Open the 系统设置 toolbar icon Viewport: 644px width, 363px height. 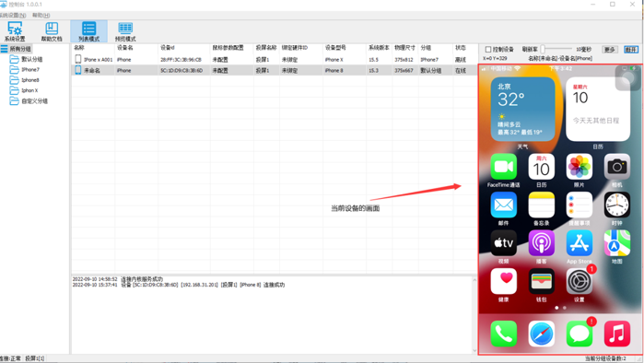click(x=15, y=31)
